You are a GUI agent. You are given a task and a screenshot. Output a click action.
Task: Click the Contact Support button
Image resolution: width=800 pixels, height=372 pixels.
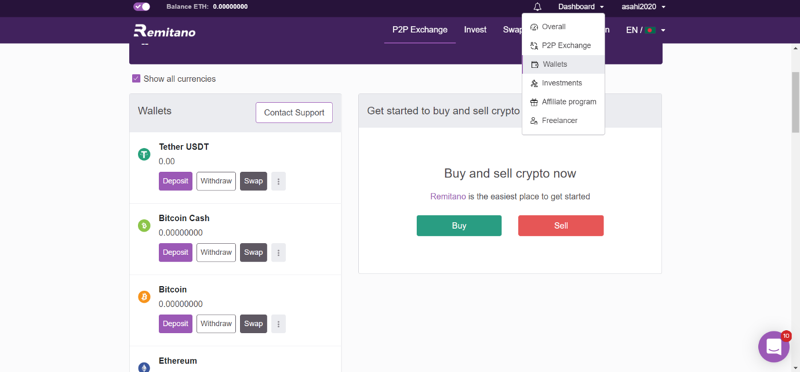[x=294, y=113]
